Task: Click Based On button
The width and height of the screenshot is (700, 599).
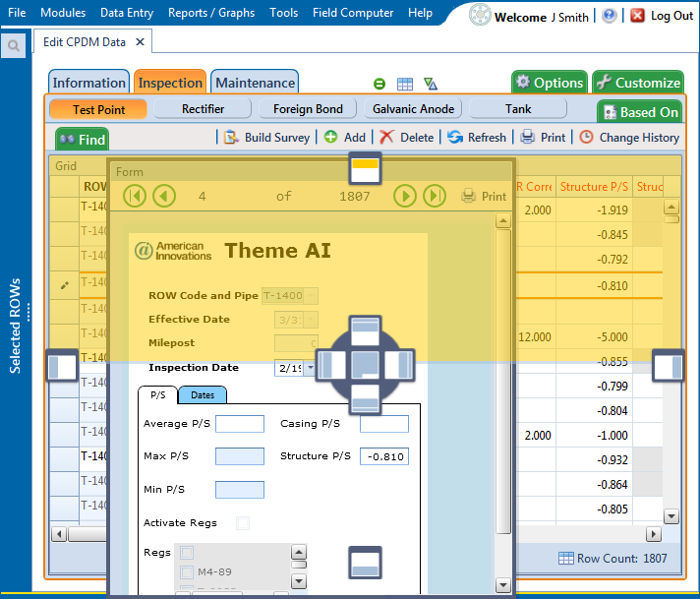Action: [x=641, y=112]
